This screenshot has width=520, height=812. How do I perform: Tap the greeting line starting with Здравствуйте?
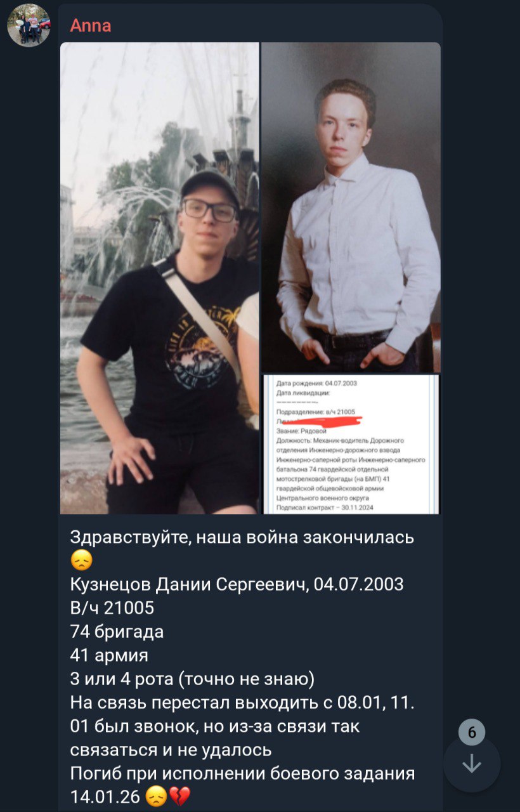coord(242,537)
